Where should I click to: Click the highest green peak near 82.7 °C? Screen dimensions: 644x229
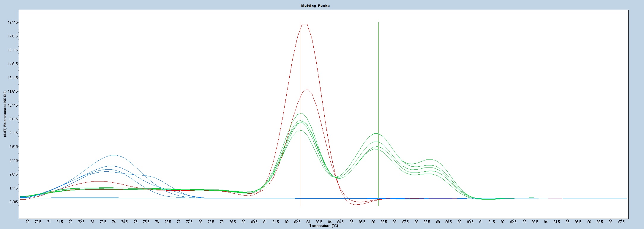click(302, 113)
